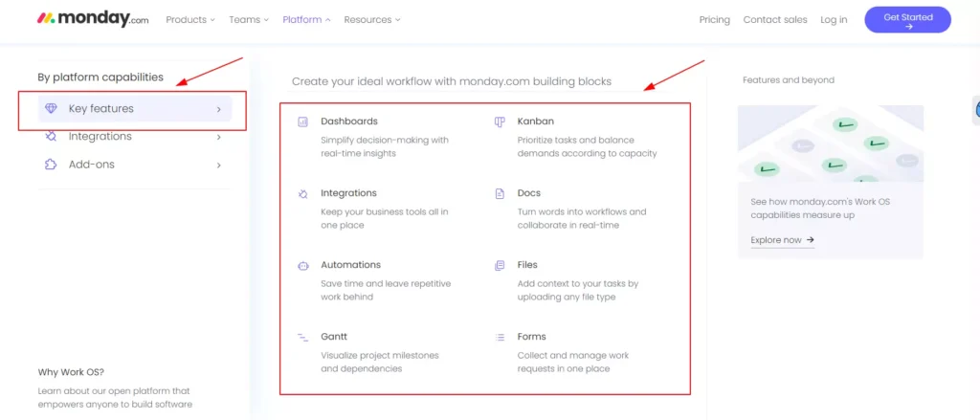Click the Gantt bars icon
This screenshot has width=980, height=420.
[302, 338]
